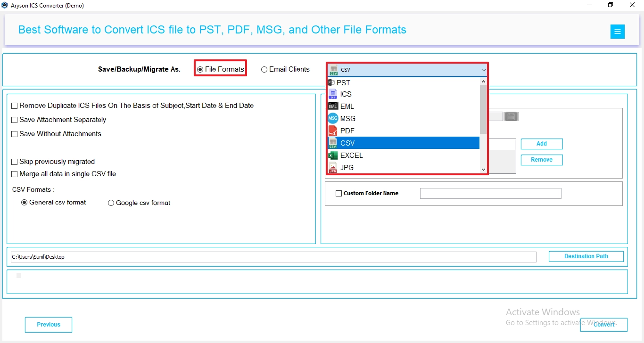
Task: Open the calendar date picker icon
Action: click(512, 116)
